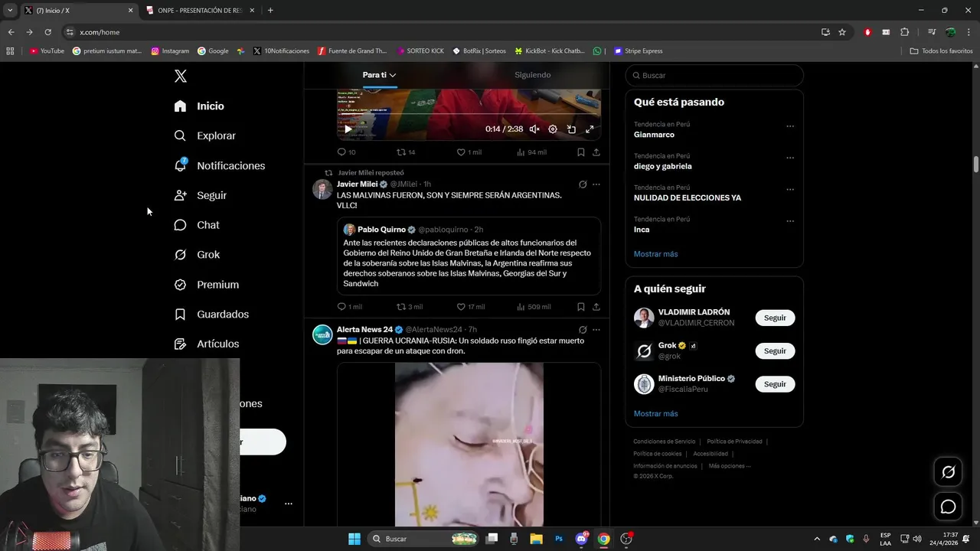Switch to ONPE presentation browser tab

199,10
